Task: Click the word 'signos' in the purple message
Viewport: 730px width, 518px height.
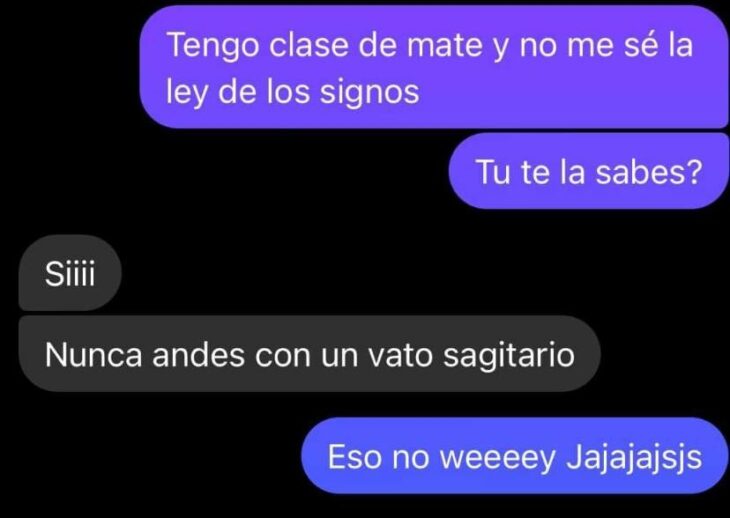Action: [369, 93]
